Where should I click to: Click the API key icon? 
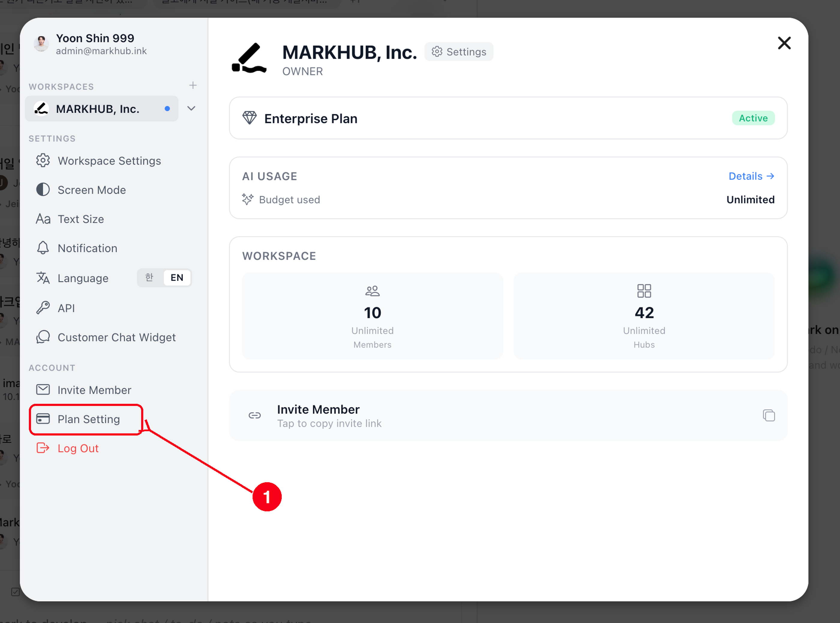point(43,308)
